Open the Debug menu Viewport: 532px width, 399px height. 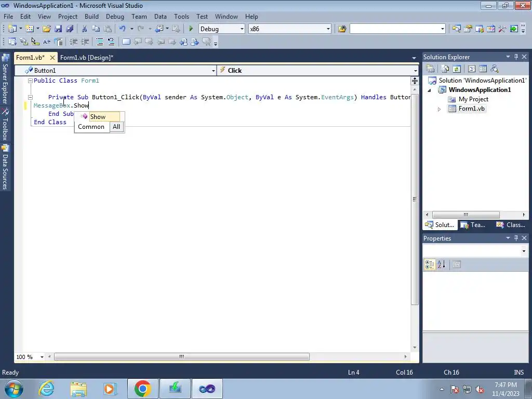click(x=115, y=16)
